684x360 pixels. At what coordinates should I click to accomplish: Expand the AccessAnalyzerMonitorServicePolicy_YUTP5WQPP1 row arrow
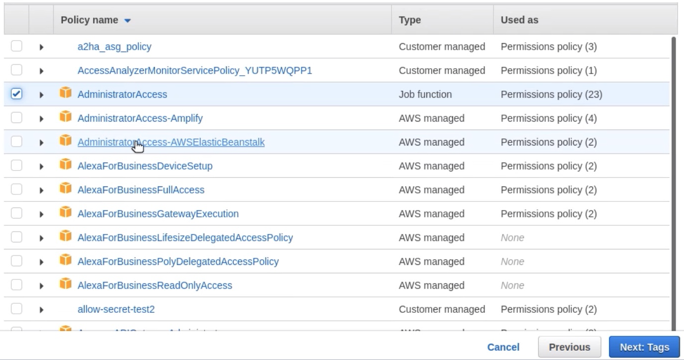coord(41,71)
